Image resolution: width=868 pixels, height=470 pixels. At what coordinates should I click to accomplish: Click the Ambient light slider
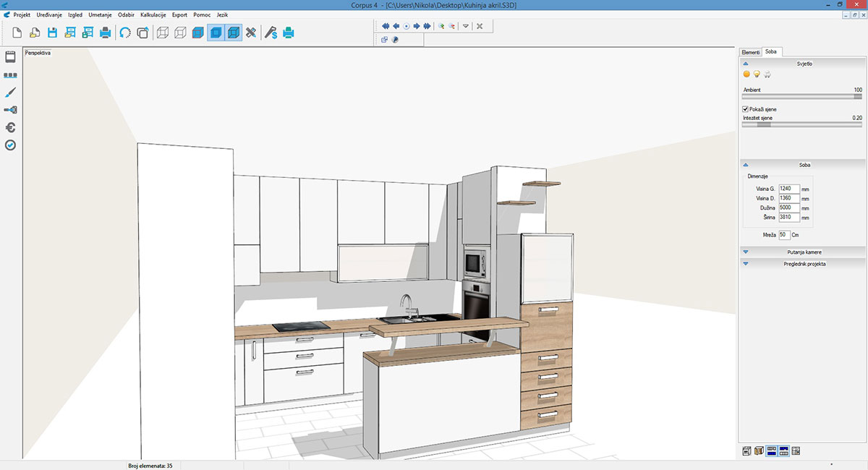point(801,96)
